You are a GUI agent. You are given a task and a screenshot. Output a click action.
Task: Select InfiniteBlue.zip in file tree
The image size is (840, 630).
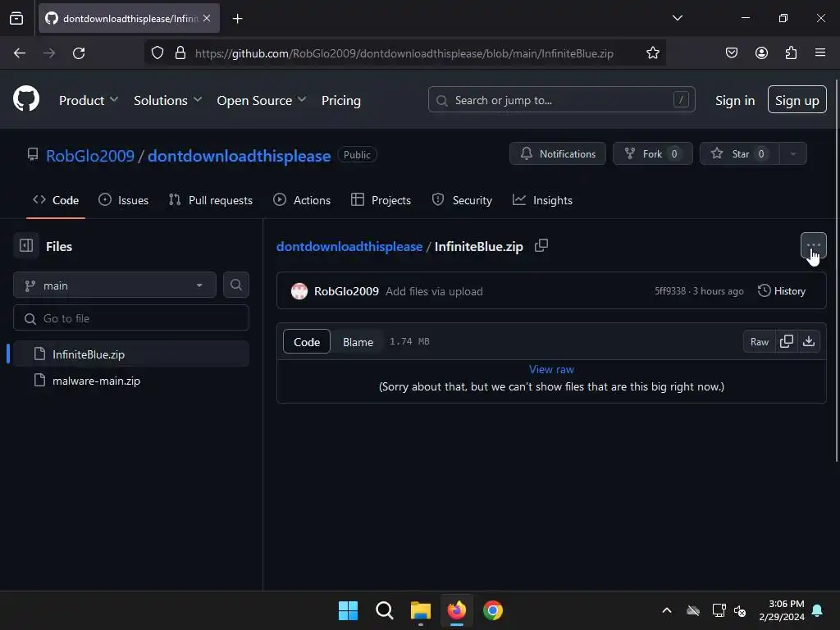(x=131, y=354)
